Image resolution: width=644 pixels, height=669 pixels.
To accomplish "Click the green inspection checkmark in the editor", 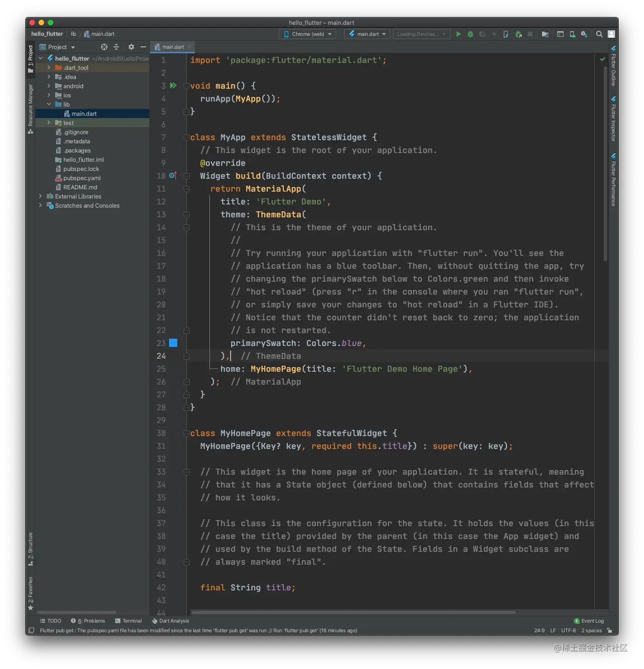I will (x=603, y=59).
